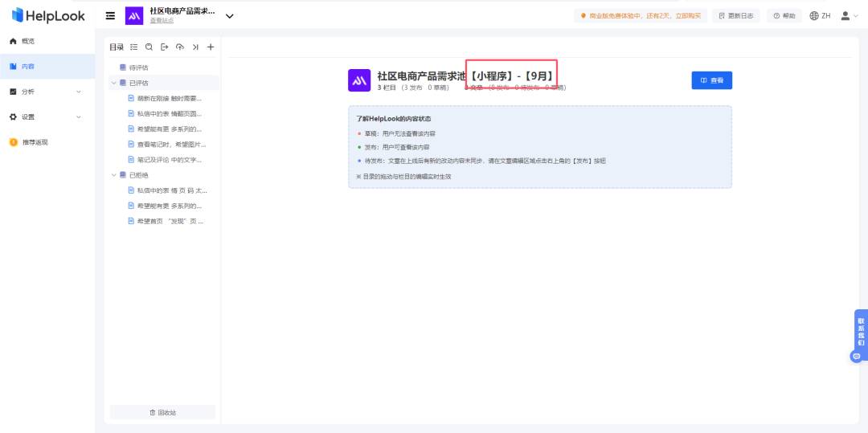Open article 萌新在刚接 触时需要...
Image resolution: width=868 pixels, height=433 pixels.
[x=170, y=99]
